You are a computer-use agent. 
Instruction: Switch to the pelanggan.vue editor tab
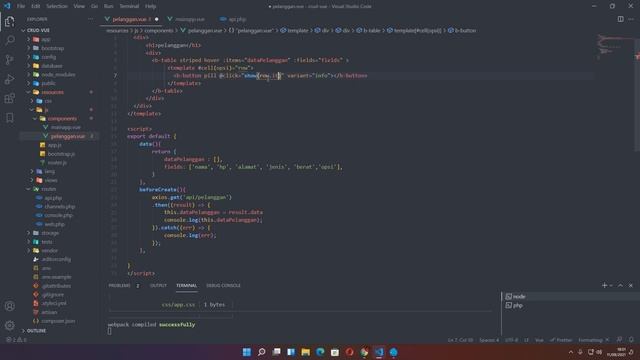131,19
